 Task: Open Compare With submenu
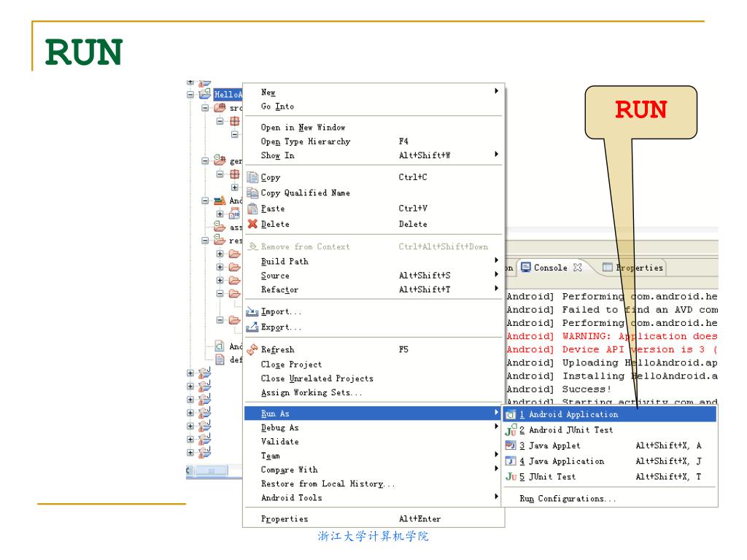373,470
